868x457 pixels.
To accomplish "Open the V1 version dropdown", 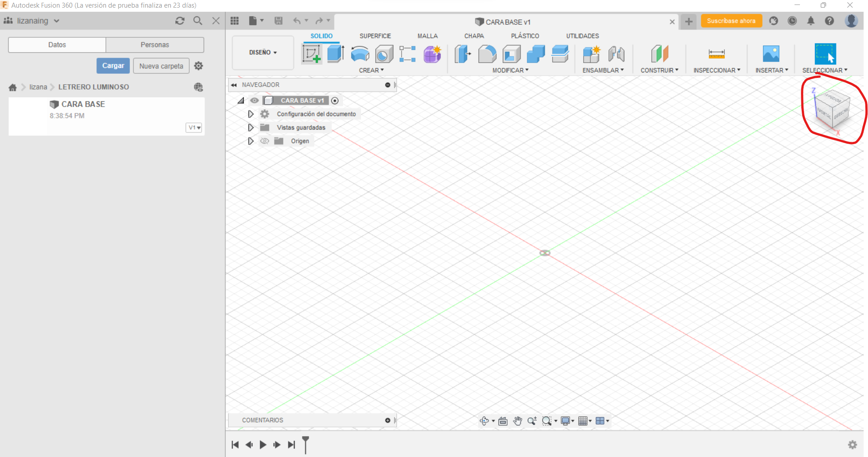I will pyautogui.click(x=194, y=127).
